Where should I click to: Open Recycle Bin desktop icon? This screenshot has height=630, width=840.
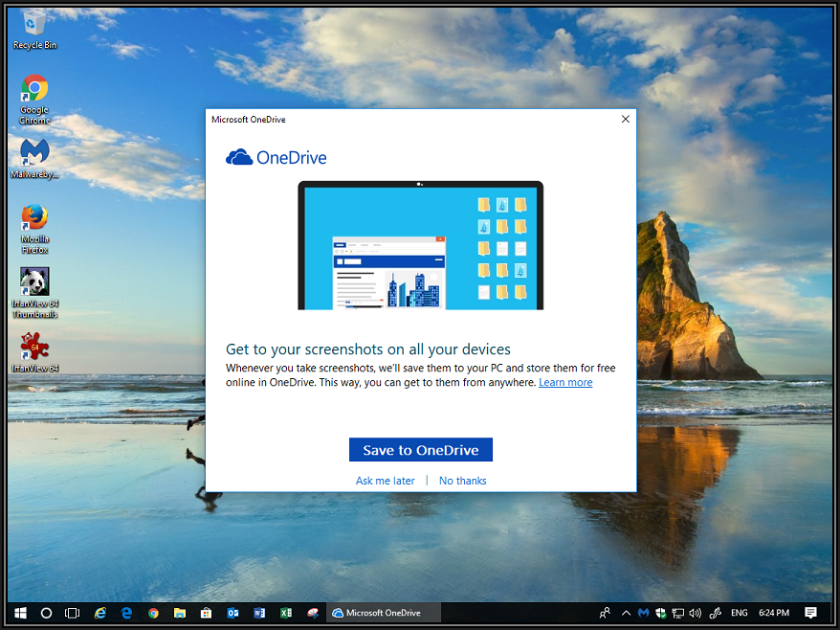[34, 31]
